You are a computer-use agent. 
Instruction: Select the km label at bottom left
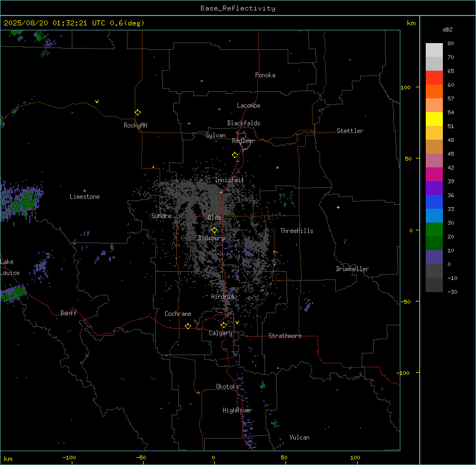[x=8, y=458]
